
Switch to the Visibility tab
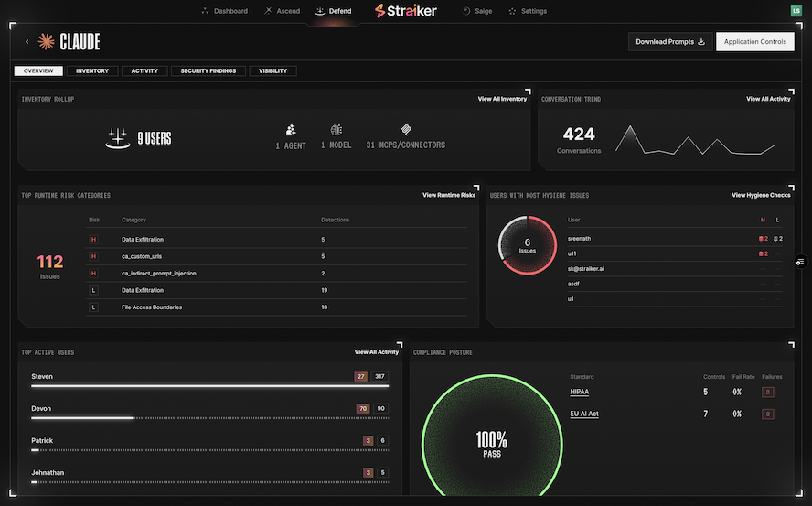(272, 71)
